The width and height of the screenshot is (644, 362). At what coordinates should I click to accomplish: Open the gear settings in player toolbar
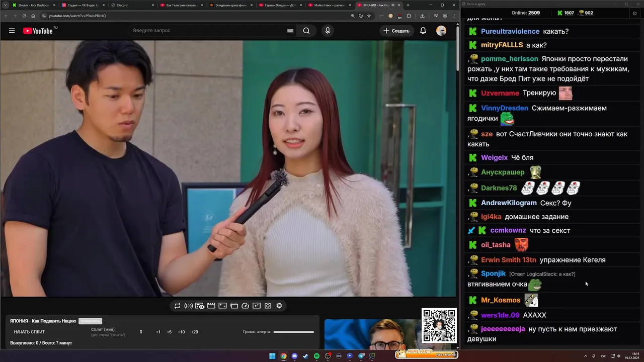[x=279, y=306]
